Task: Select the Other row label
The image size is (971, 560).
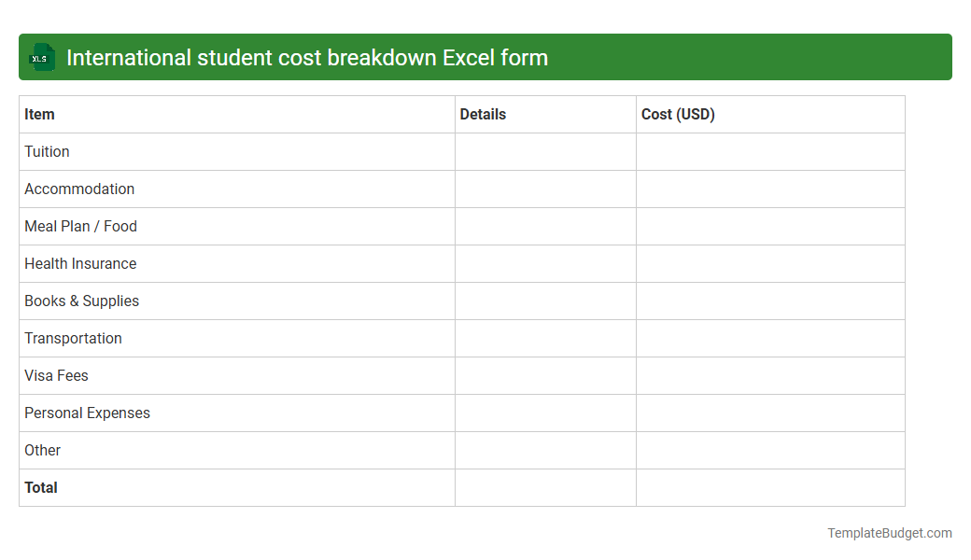Action: [x=42, y=450]
